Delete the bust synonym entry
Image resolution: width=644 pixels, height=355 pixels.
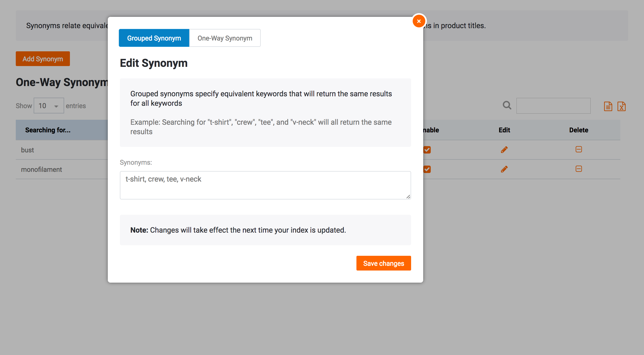[579, 149]
